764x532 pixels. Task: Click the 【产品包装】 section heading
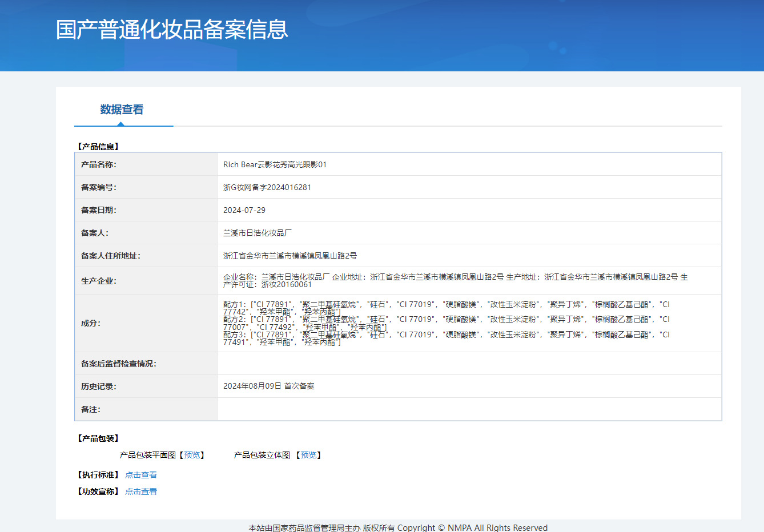(x=98, y=438)
